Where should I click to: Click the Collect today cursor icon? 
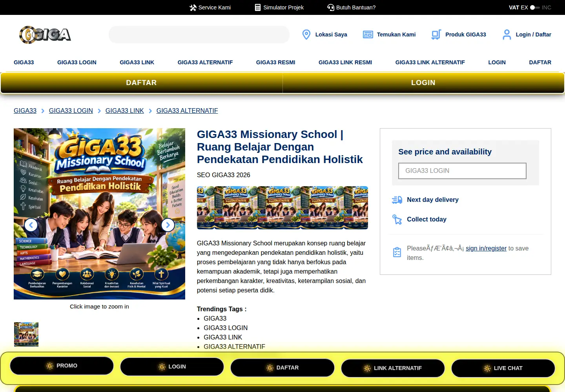[x=397, y=220]
